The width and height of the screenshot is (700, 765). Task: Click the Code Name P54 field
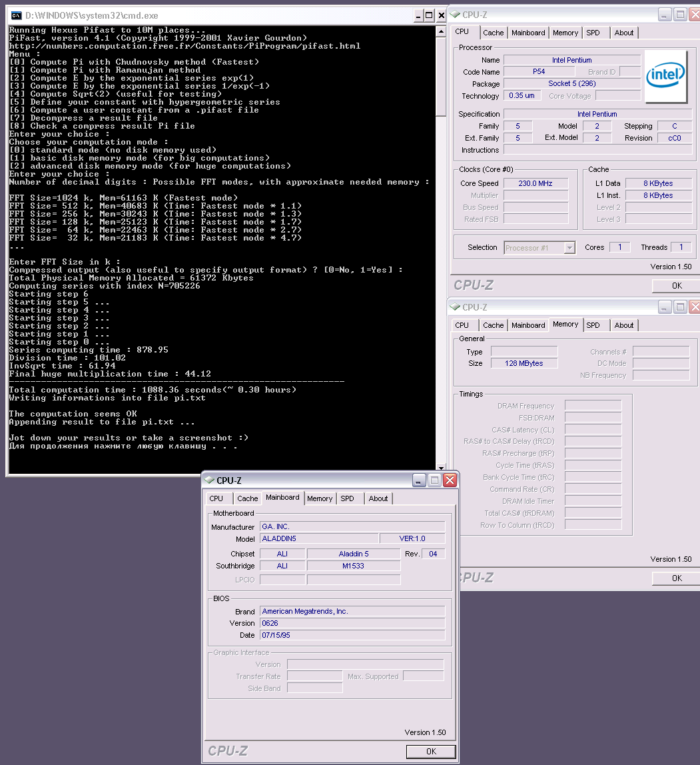tap(539, 72)
